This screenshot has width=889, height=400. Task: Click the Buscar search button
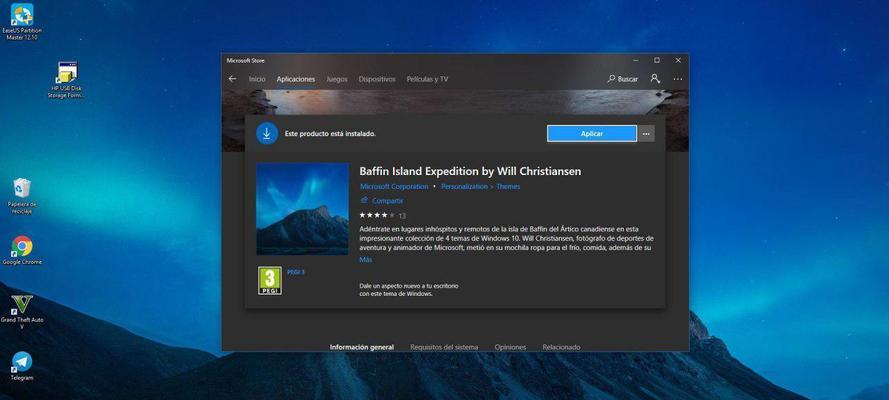coord(623,79)
